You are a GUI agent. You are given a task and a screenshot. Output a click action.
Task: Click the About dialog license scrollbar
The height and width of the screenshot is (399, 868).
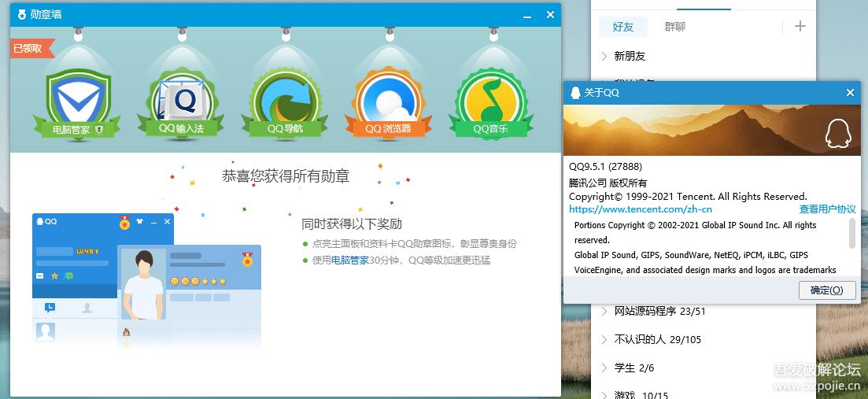tap(851, 233)
